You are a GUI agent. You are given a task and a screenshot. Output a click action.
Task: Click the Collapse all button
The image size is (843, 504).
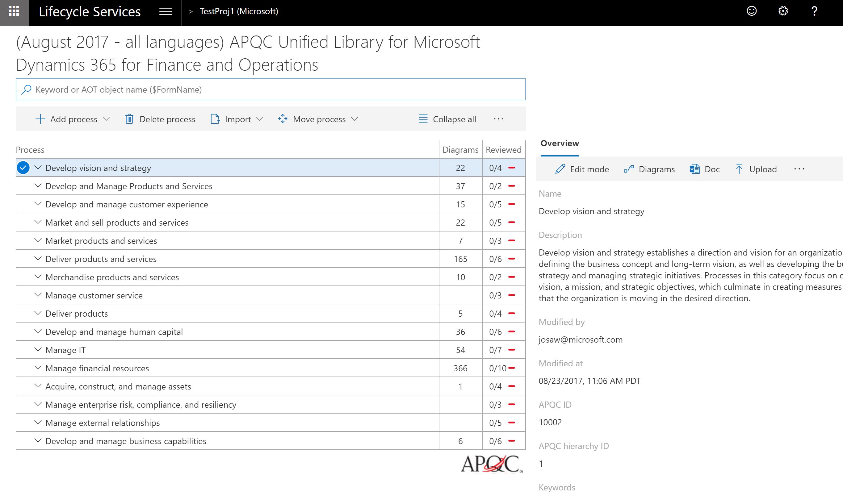[447, 119]
